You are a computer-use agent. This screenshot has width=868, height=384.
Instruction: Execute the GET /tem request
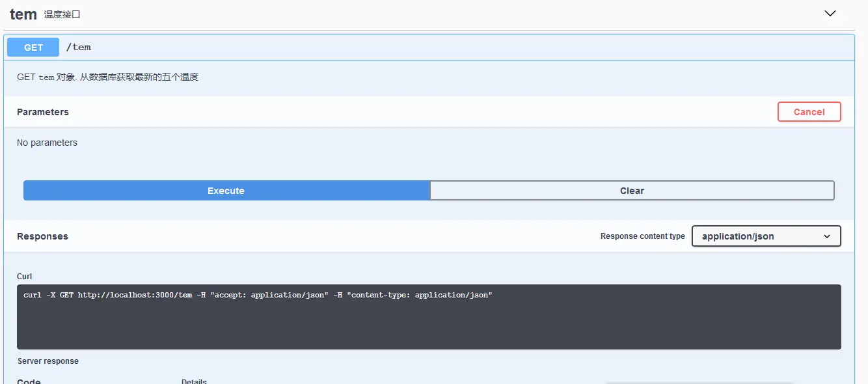(x=226, y=191)
